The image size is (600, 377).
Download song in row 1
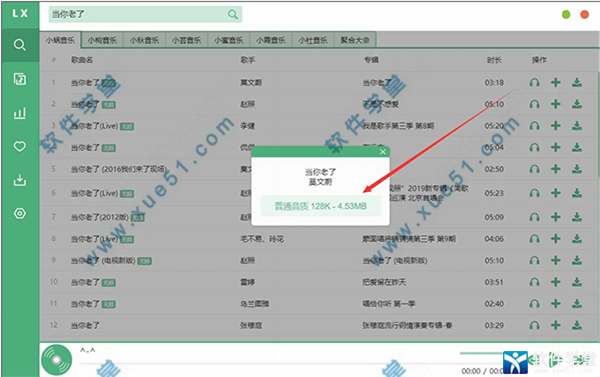coord(577,82)
